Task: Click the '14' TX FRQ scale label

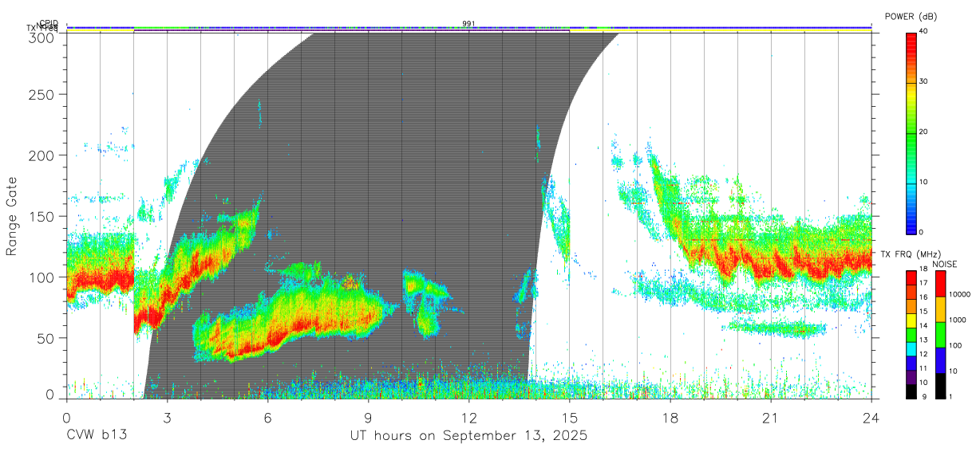Action: 925,326
